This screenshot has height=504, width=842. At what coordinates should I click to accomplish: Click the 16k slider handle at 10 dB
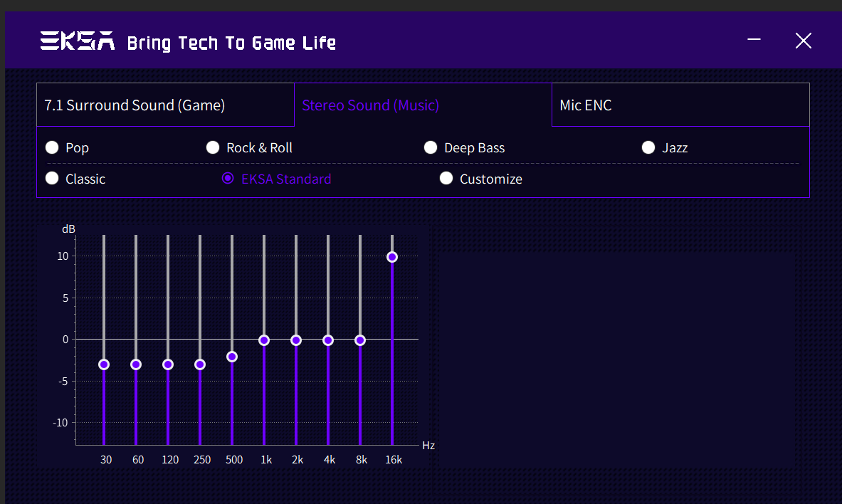pyautogui.click(x=392, y=257)
